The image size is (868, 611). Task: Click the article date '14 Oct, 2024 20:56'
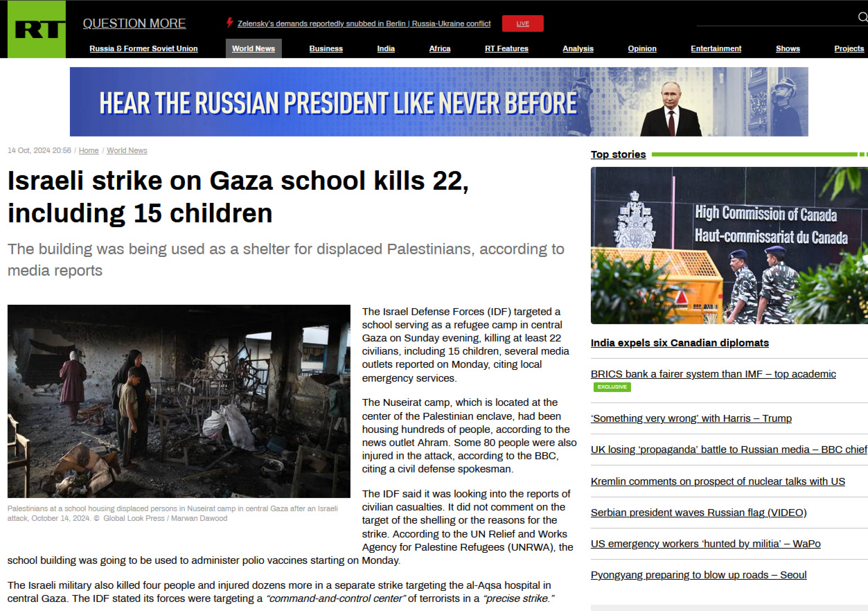[39, 150]
